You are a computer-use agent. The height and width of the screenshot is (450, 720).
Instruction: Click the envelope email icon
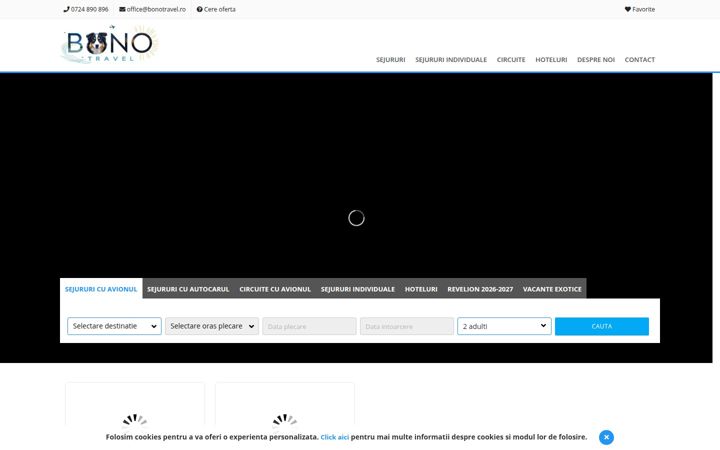click(x=122, y=9)
